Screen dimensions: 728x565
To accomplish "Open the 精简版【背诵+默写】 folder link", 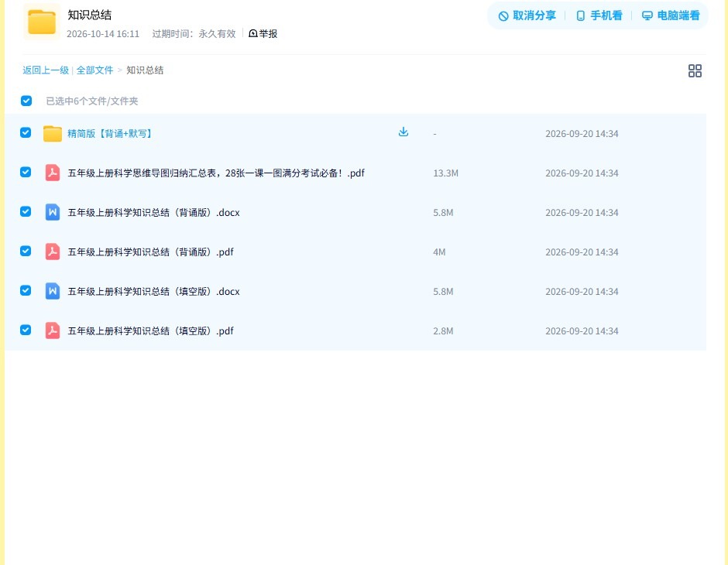I will 109,134.
